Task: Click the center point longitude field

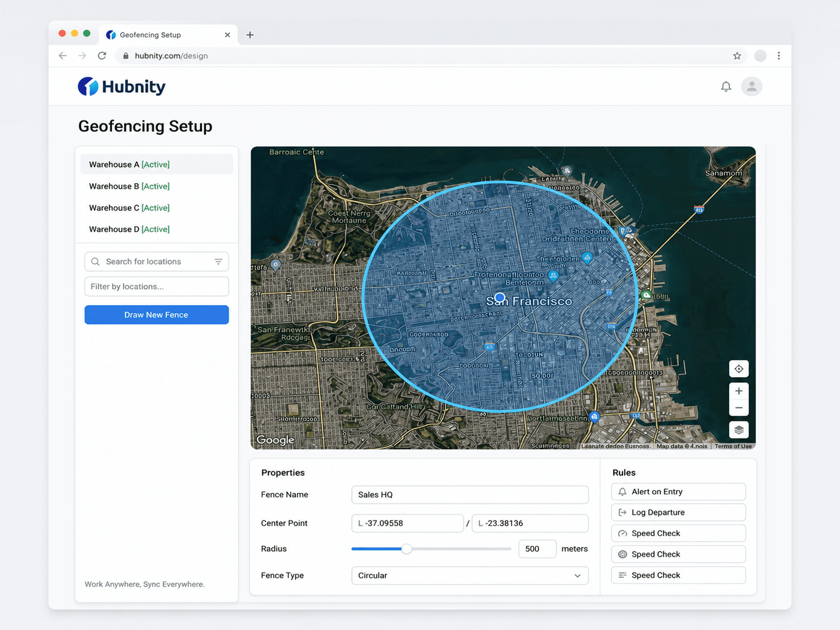Action: pos(530,523)
